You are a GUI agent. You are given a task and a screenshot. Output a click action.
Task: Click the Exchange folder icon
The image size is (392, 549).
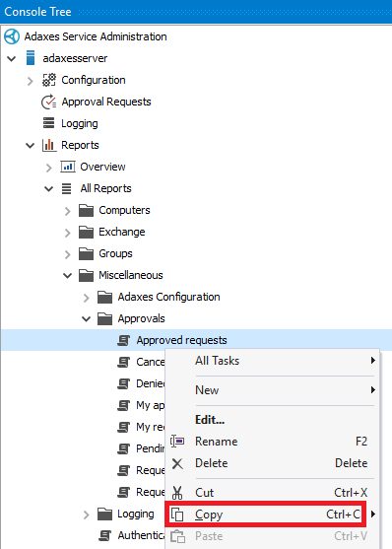pyautogui.click(x=86, y=233)
